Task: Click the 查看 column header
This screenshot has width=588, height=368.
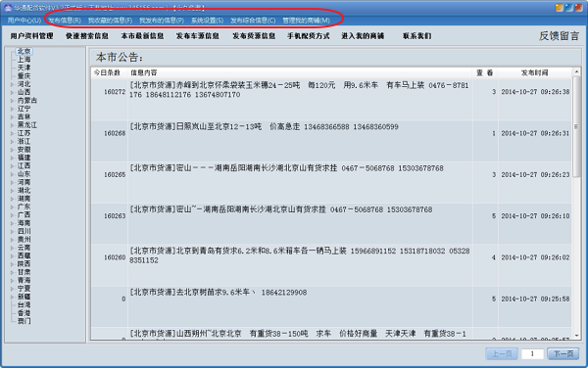Action: coord(485,72)
